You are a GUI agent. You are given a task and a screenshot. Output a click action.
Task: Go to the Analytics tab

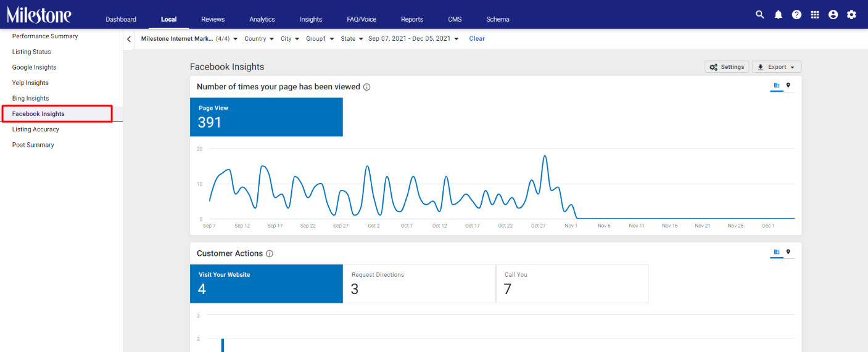pos(262,19)
